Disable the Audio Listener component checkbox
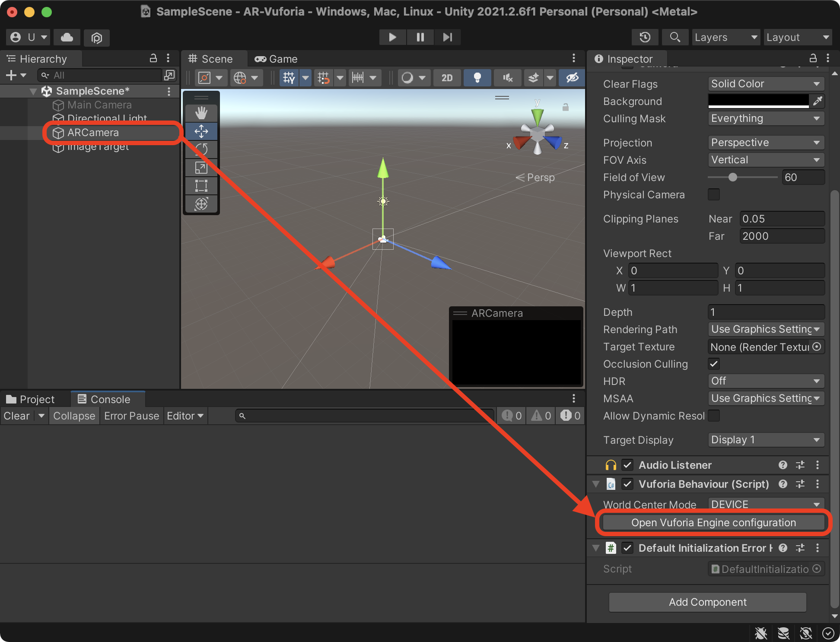 point(627,465)
